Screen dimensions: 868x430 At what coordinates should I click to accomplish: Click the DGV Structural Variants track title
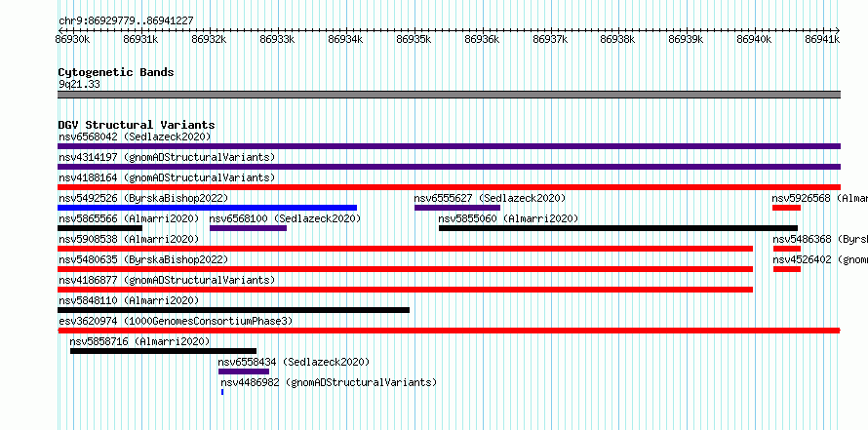[x=137, y=125]
